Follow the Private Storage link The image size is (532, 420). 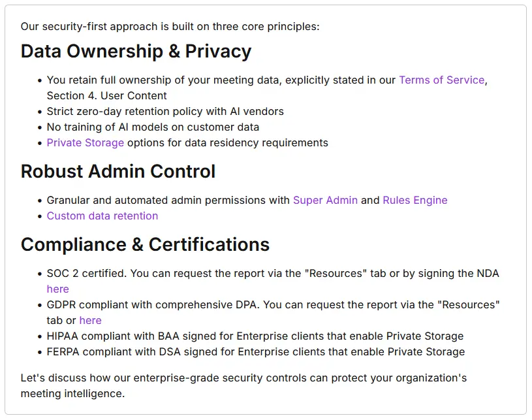[85, 142]
